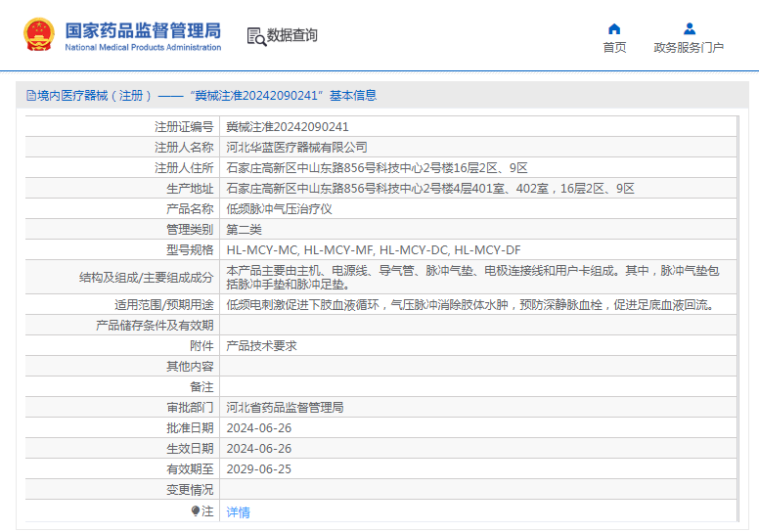Click the 数据查询 label
Image resolution: width=759 pixels, height=532 pixels.
291,35
